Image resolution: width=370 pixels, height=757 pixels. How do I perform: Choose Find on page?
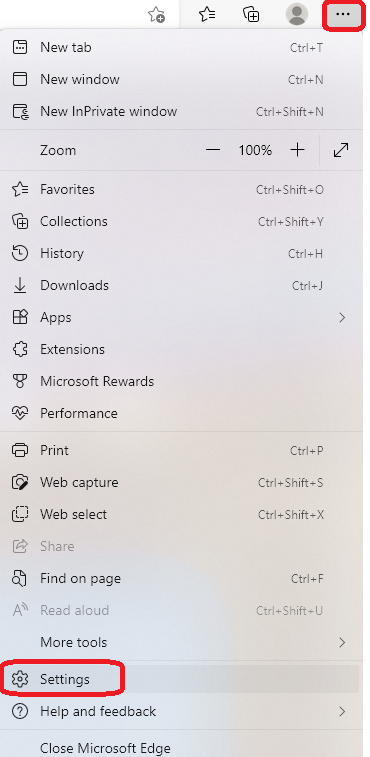181,578
